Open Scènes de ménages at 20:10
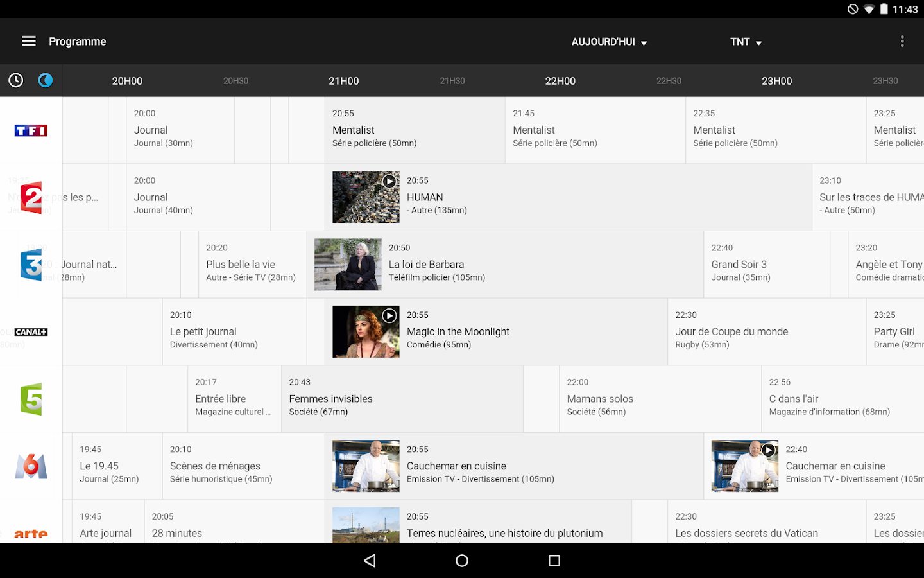The image size is (924, 578). coord(243,466)
